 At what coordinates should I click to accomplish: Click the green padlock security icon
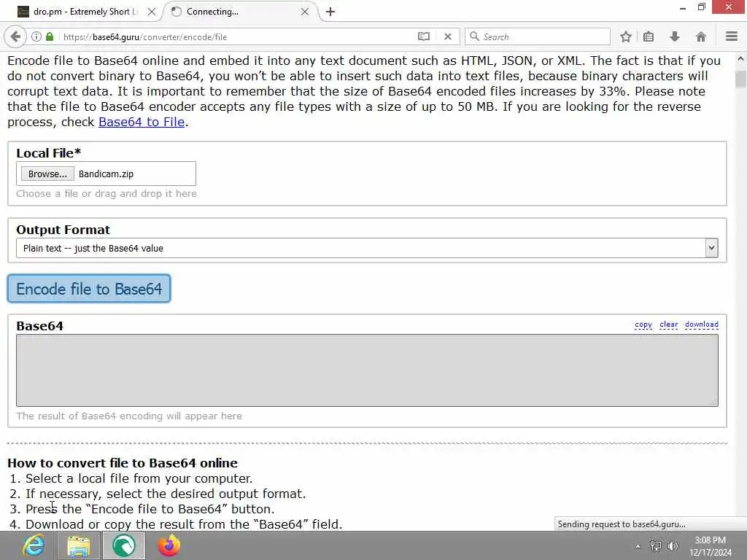click(x=50, y=36)
